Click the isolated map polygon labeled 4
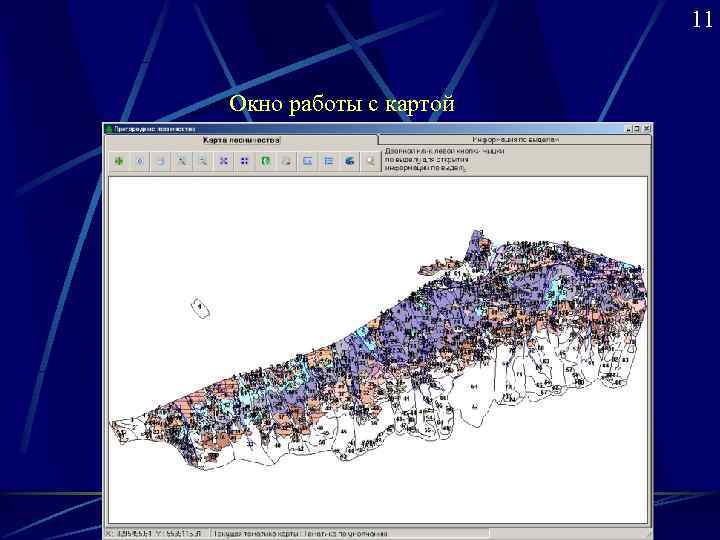Image resolution: width=720 pixels, height=540 pixels. (201, 308)
